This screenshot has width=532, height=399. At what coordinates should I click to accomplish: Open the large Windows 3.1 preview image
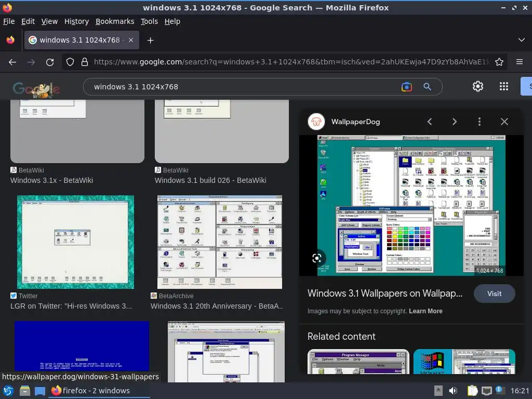coord(411,205)
